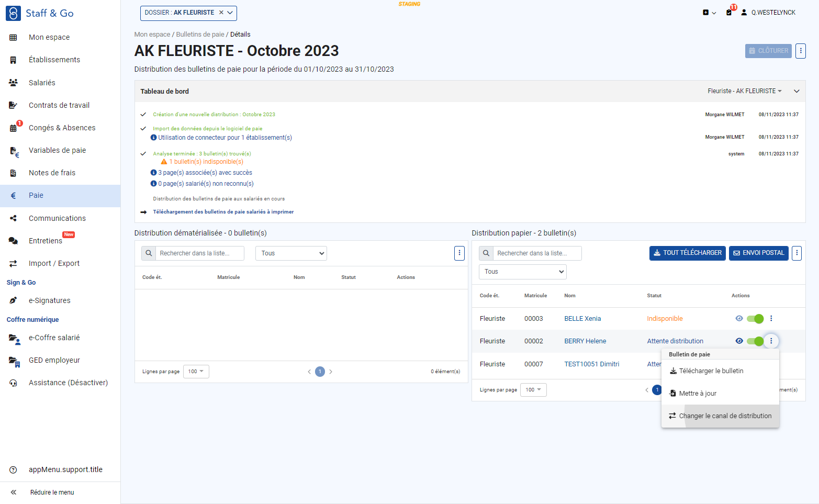Open the Tous filter in paper distribution
Image resolution: width=819 pixels, height=504 pixels.
pyautogui.click(x=523, y=272)
